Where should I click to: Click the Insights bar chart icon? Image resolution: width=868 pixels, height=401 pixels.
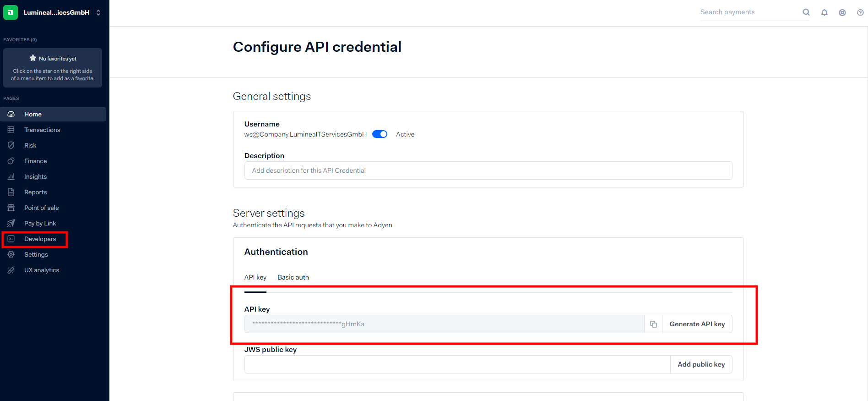[x=11, y=176]
